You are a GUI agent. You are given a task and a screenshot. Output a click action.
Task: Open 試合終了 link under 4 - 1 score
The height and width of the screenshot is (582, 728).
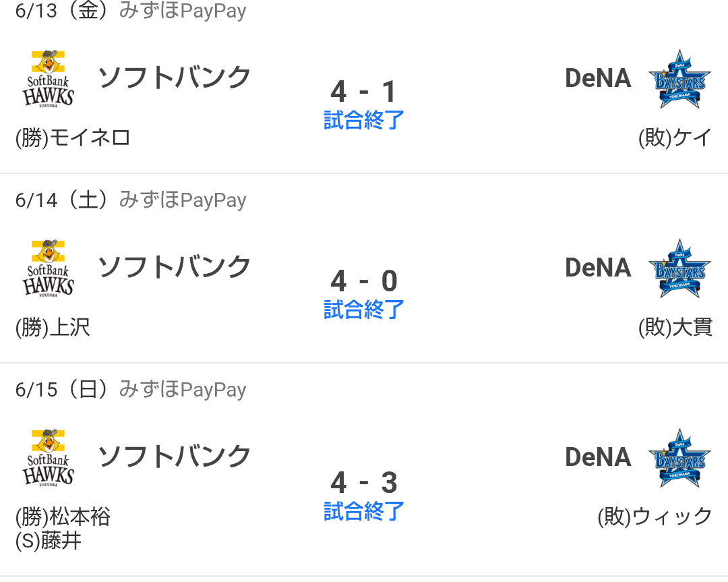[x=364, y=120]
